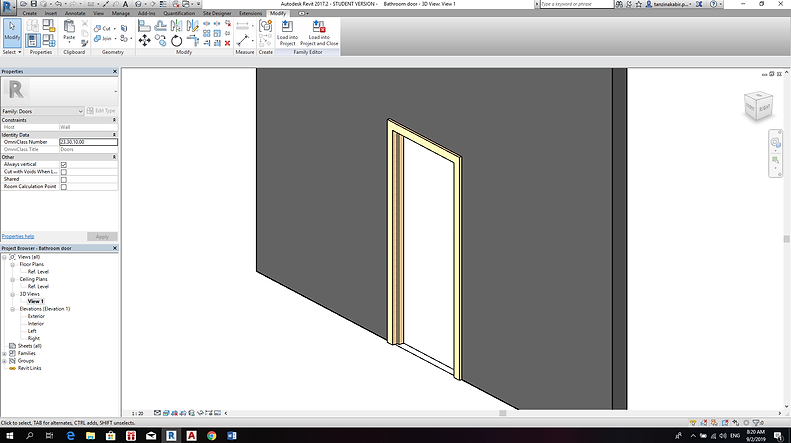The image size is (791, 443).
Task: Click the OmniClass Number input field
Action: pos(88,142)
